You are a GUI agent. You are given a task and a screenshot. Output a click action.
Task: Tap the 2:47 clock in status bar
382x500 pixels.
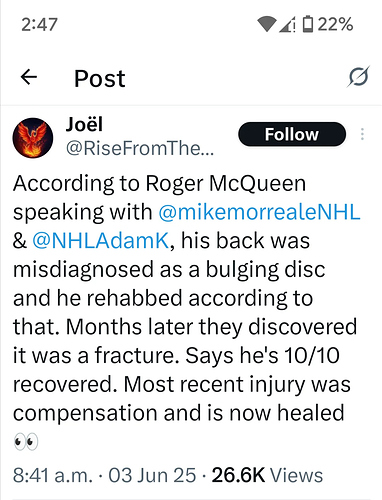(39, 25)
